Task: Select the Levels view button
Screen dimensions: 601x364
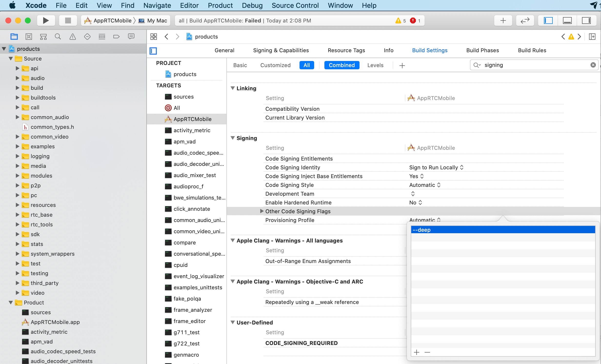Action: 375,65
